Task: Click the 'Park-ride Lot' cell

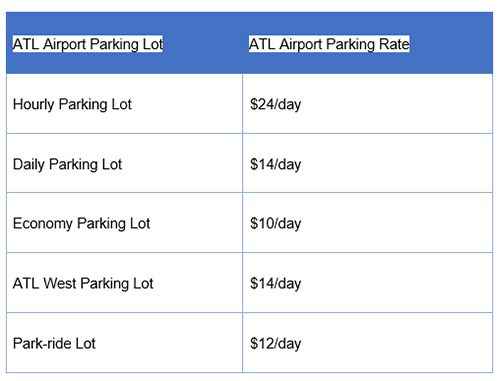Action: pyautogui.click(x=124, y=343)
